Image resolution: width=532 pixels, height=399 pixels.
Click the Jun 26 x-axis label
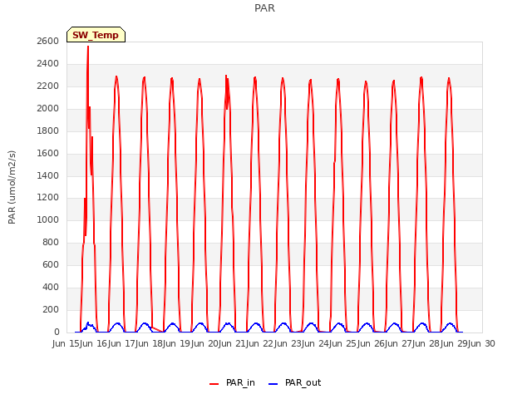[x=372, y=343]
